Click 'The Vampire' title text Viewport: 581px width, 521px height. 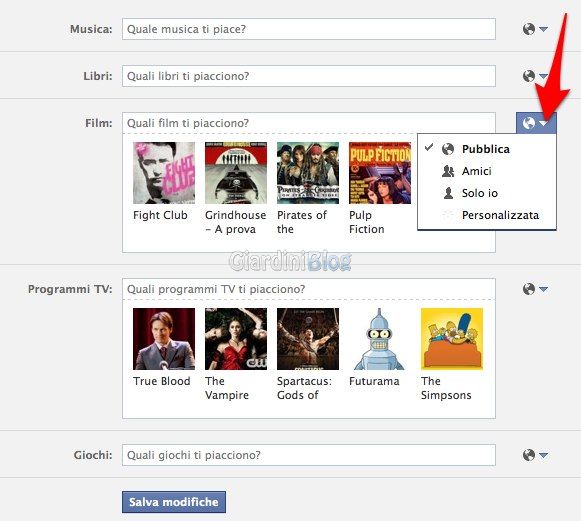click(227, 388)
